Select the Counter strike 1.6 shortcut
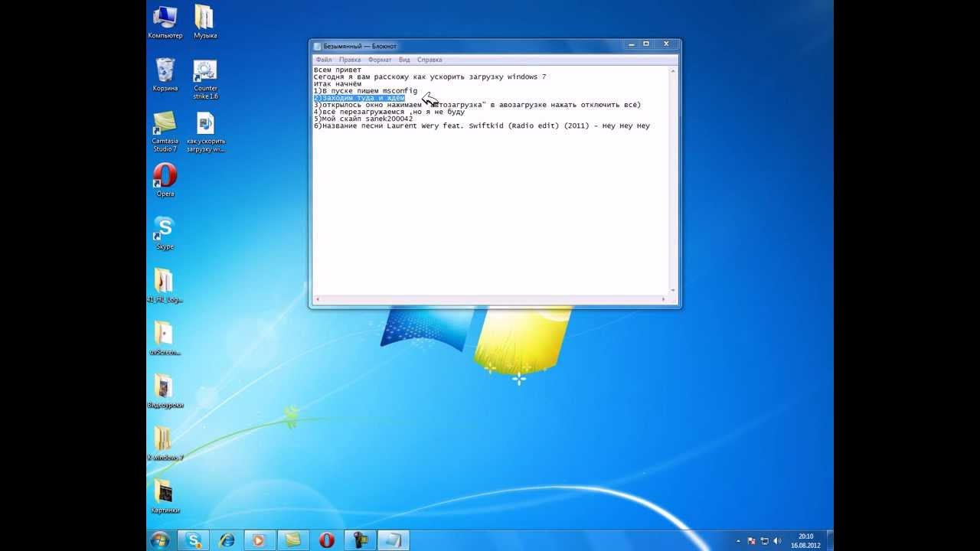Screen dimensions: 980x551 (205, 80)
